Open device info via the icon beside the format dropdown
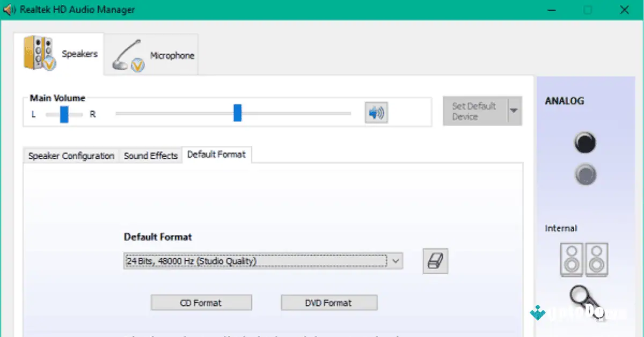 coord(435,261)
